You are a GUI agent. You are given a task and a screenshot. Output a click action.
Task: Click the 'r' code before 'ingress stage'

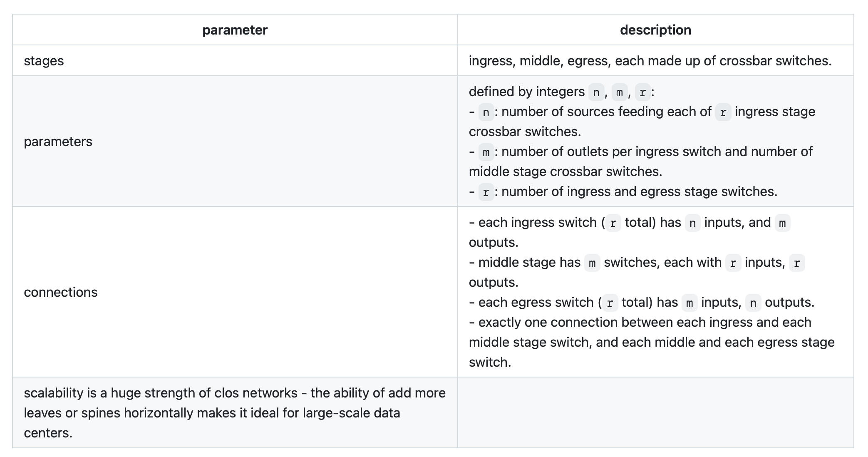(x=723, y=112)
